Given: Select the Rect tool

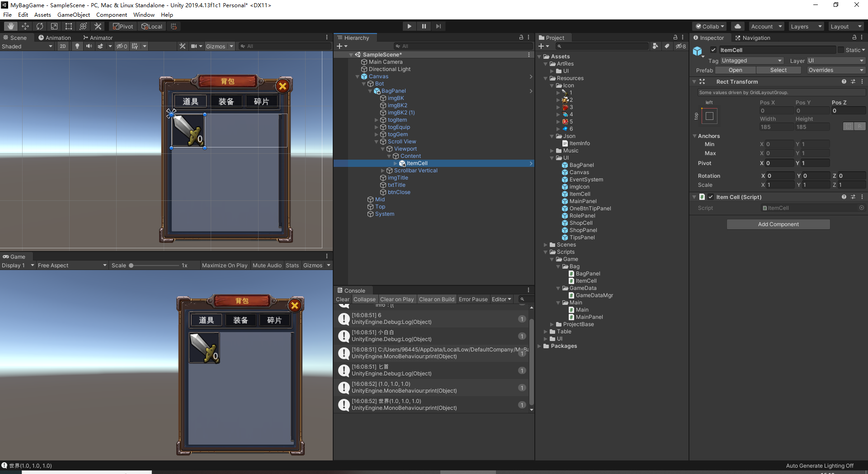Looking at the screenshot, I should [69, 26].
